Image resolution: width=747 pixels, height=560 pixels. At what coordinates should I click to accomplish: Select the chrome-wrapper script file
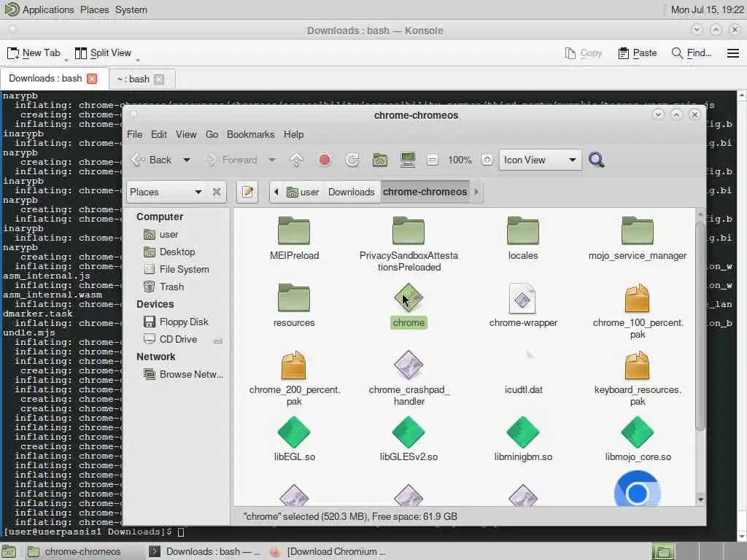pyautogui.click(x=522, y=306)
